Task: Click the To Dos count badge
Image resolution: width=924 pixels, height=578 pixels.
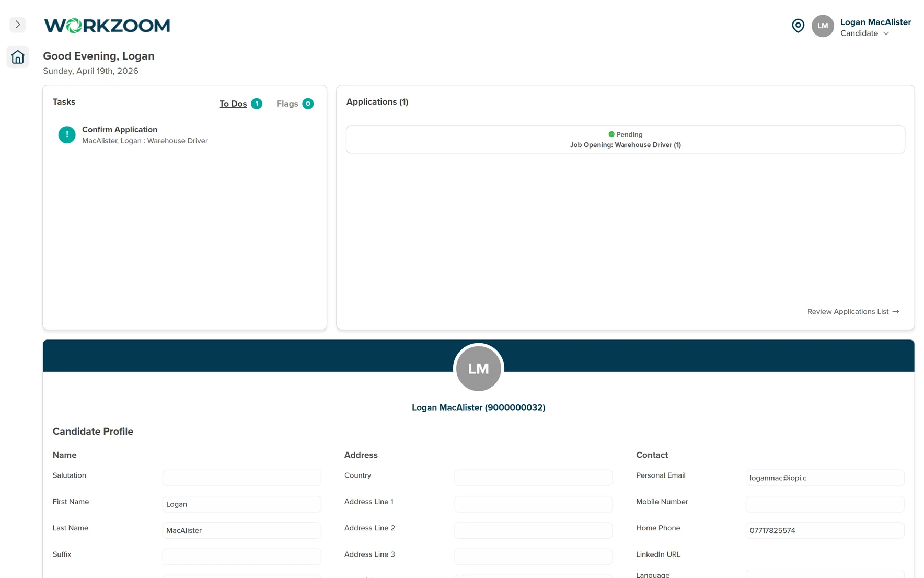Action: coord(257,104)
